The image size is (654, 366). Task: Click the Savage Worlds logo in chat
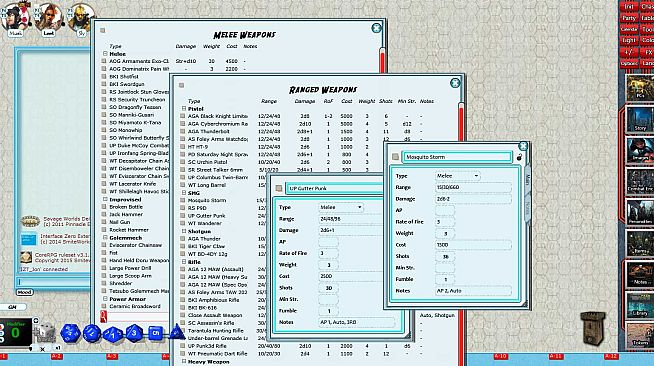tap(30, 221)
